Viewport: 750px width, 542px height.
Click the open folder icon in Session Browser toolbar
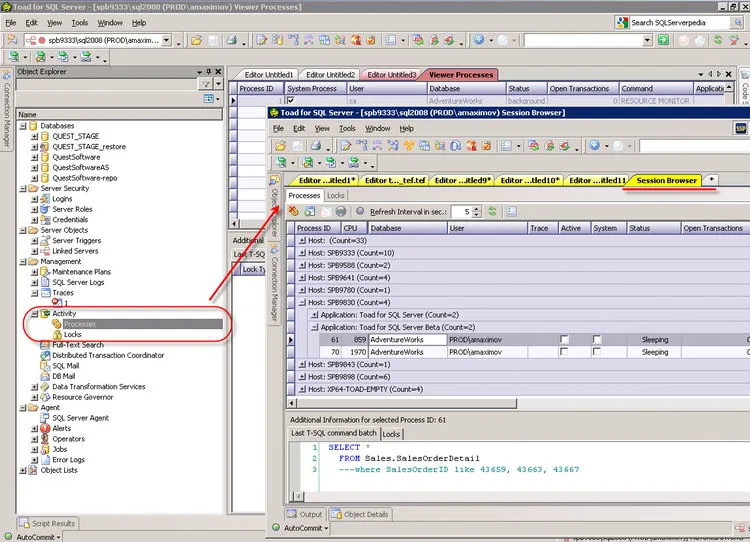point(280,145)
